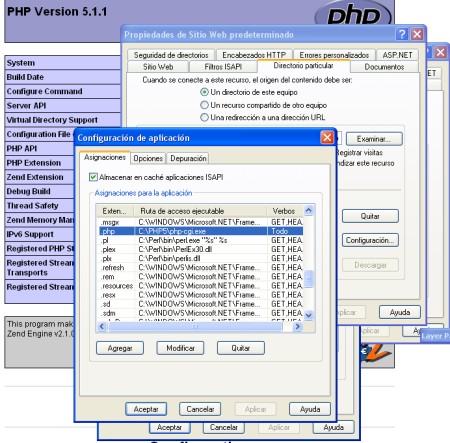Select the .rem extension row
The height and width of the screenshot is (443, 450).
click(x=201, y=277)
